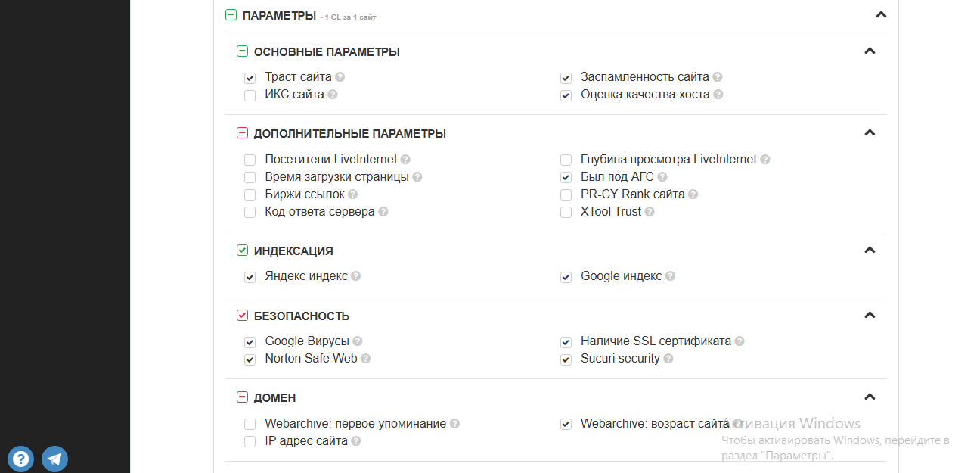Click help icon beside XTool Trust
This screenshot has height=473, width=980.
tap(650, 212)
